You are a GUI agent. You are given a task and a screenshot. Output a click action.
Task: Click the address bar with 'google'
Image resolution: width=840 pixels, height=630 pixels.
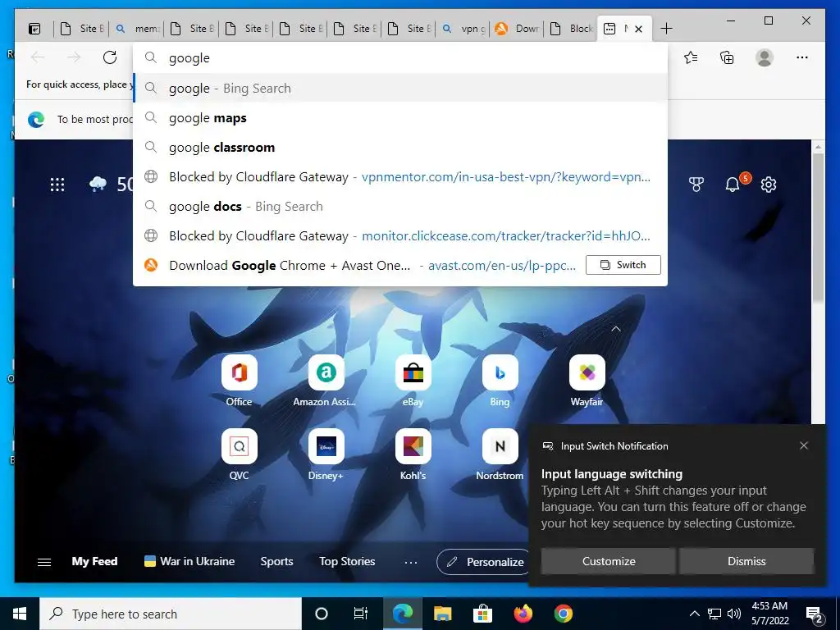(x=400, y=58)
